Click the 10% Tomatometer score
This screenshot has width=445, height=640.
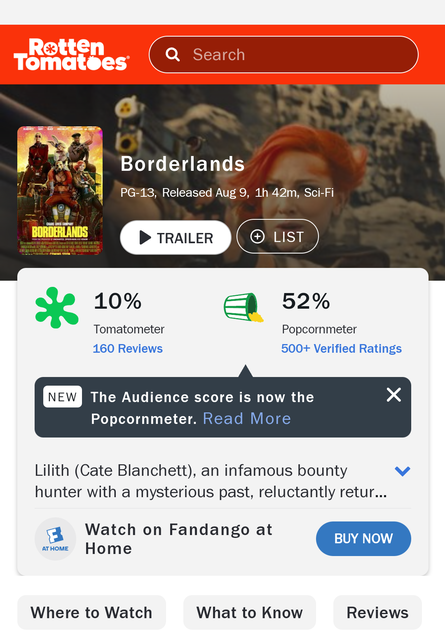pos(118,301)
